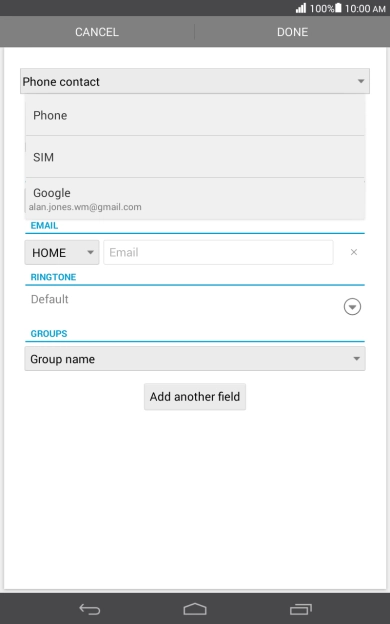Viewport: 390px width, 624px height.
Task: Select the SIM storage option
Action: point(195,157)
